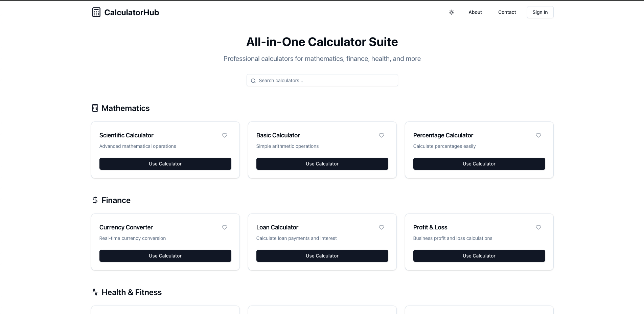The height and width of the screenshot is (314, 644).
Task: Open the Currency Converter calculator
Action: tap(165, 256)
